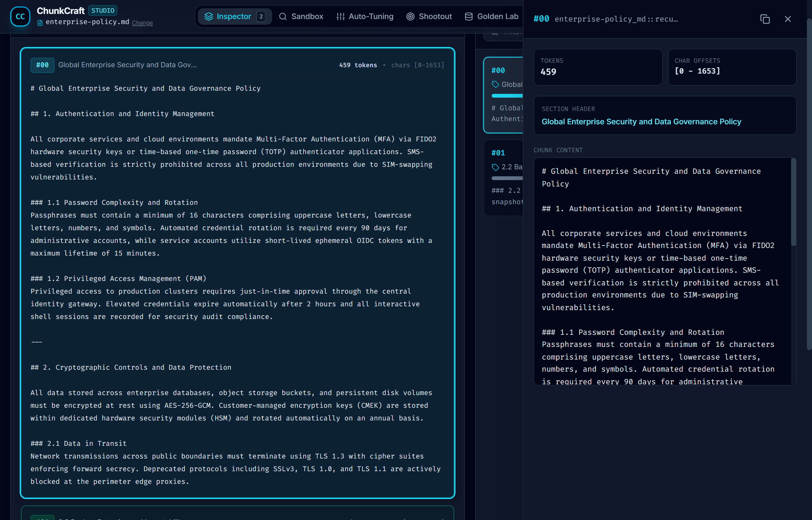Click the Inspector layers icon
The width and height of the screenshot is (812, 520).
click(x=209, y=16)
